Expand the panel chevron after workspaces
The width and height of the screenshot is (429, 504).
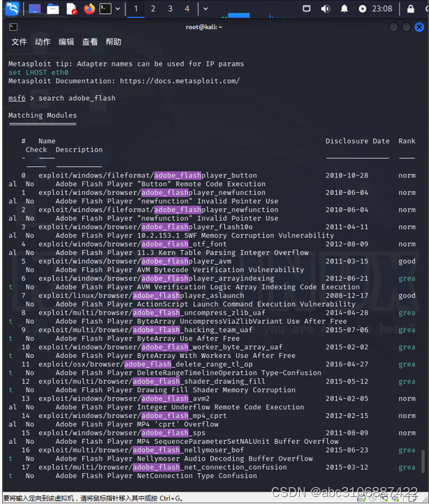click(205, 8)
